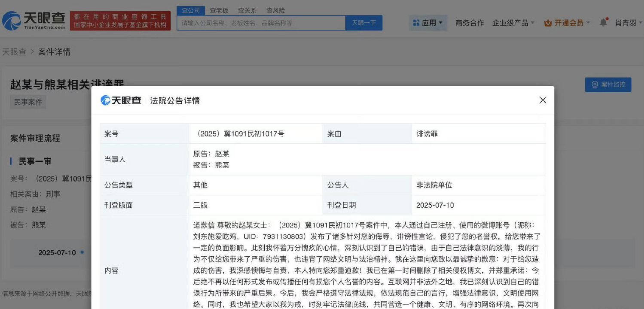
Task: Go to 天眼查 breadcrumb home
Action: point(14,52)
